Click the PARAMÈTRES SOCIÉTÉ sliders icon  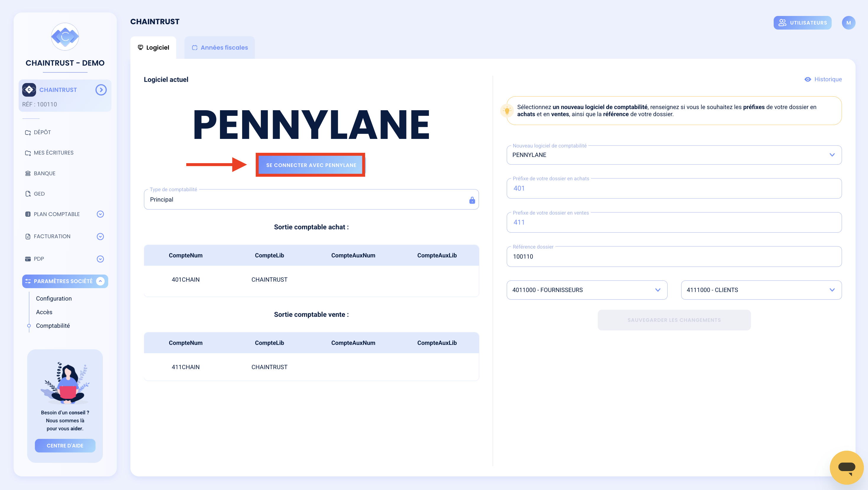[28, 281]
